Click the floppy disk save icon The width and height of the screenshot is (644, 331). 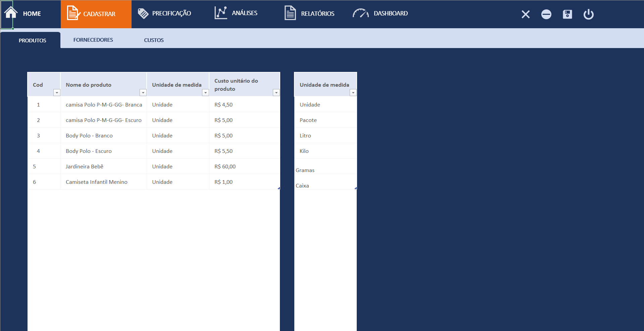tap(567, 14)
